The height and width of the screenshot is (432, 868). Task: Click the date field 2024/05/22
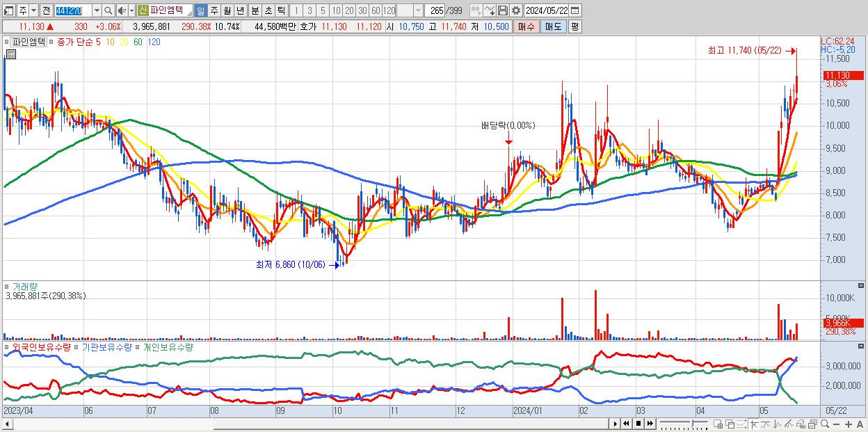[547, 10]
